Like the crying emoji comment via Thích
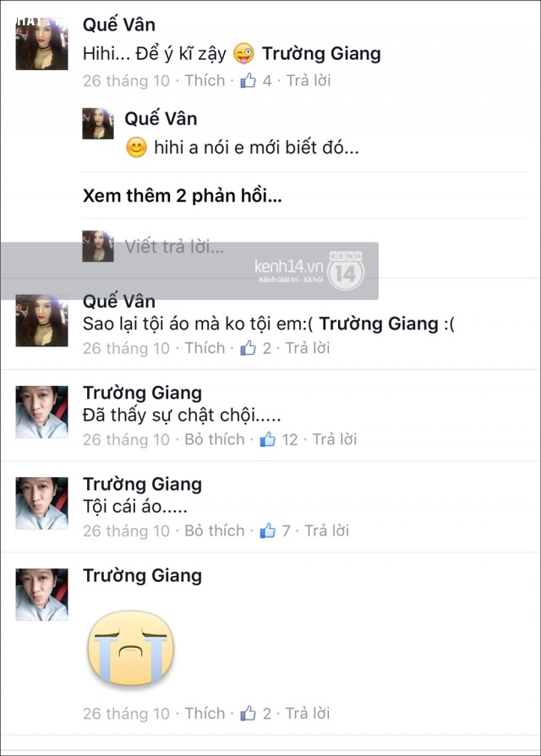This screenshot has height=756, width=541. click(205, 713)
